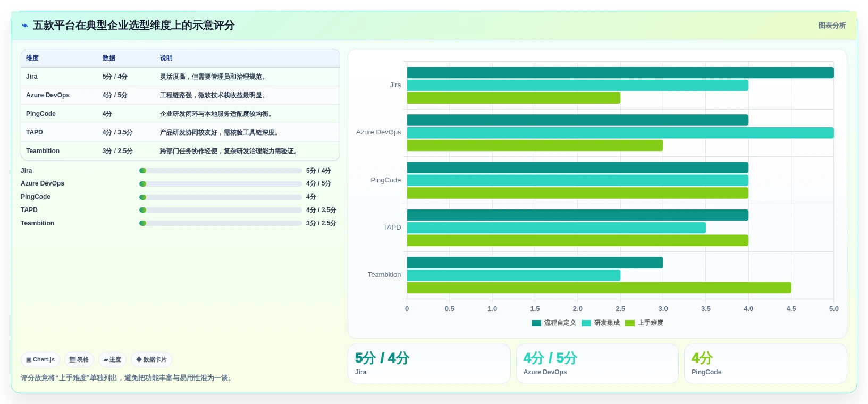The width and height of the screenshot is (868, 404).
Task: Click description 企业研发闭环与本地服务适配度较均衡
Action: point(216,114)
